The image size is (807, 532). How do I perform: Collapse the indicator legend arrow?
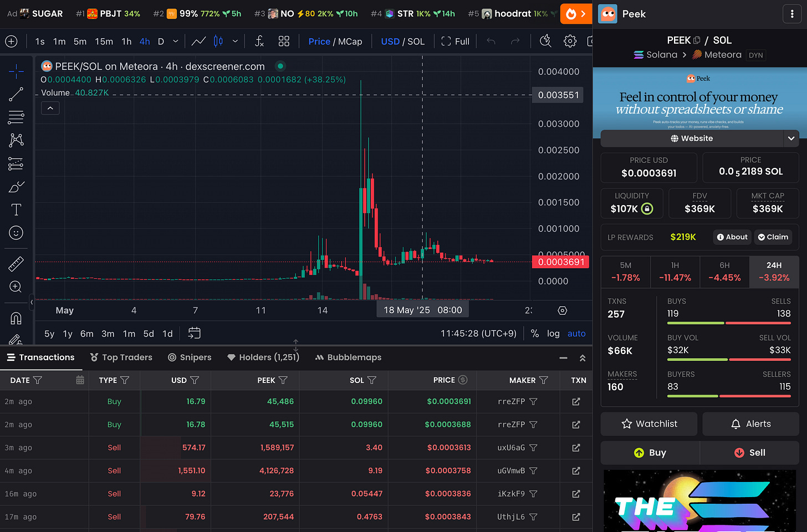click(x=50, y=108)
